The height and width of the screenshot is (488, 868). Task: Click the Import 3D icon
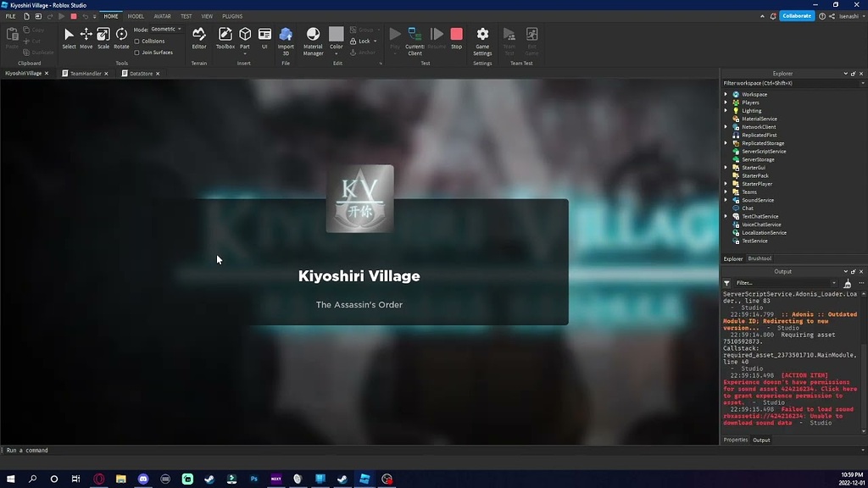286,42
